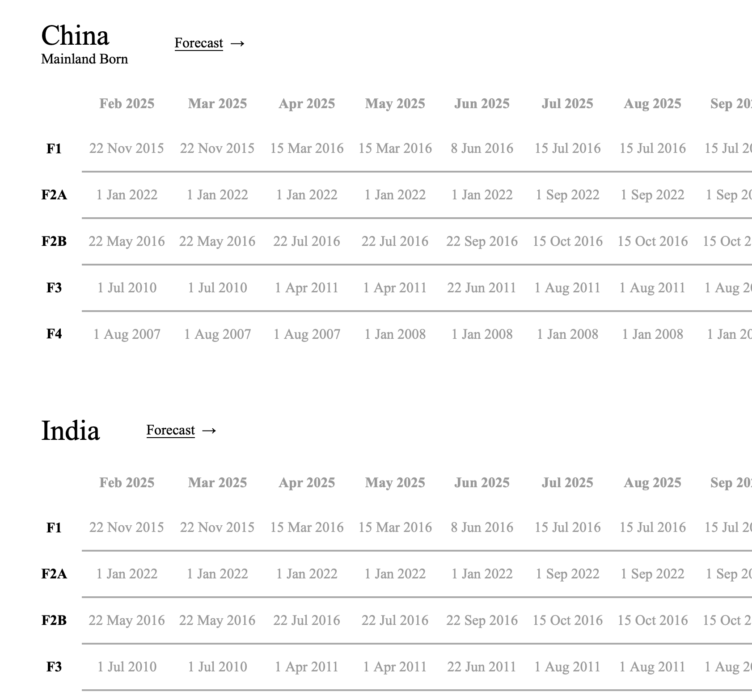Viewport: 752px width, 700px height.
Task: Click the Mainland Born subtitle
Action: point(84,59)
